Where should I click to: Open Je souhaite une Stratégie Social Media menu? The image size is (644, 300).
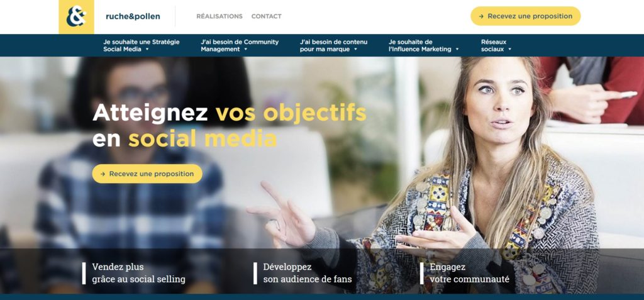[x=142, y=45]
